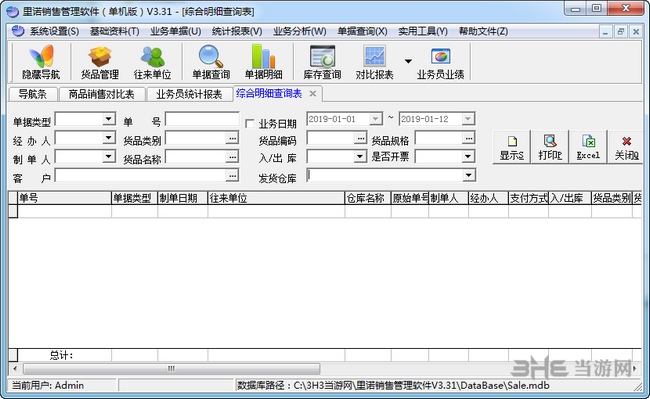The width and height of the screenshot is (650, 399).
Task: Open the 统计报表(V) menu
Action: pyautogui.click(x=237, y=31)
